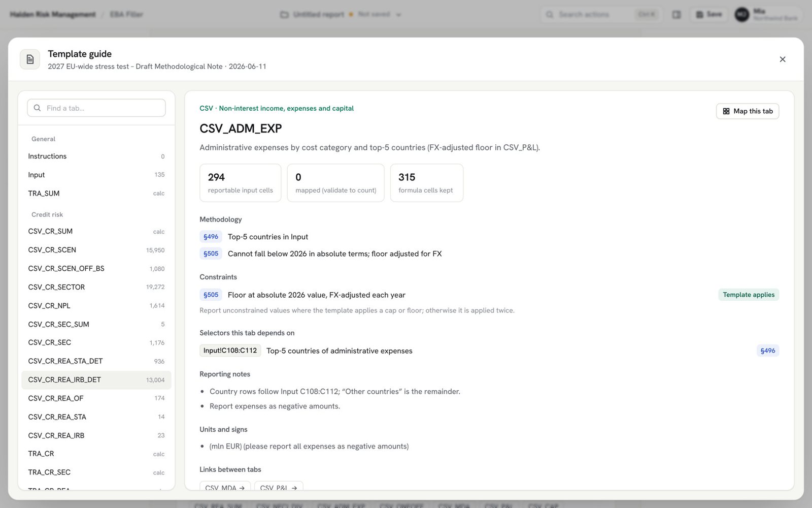The width and height of the screenshot is (812, 508).
Task: Click the Map this tab button
Action: [x=747, y=111]
